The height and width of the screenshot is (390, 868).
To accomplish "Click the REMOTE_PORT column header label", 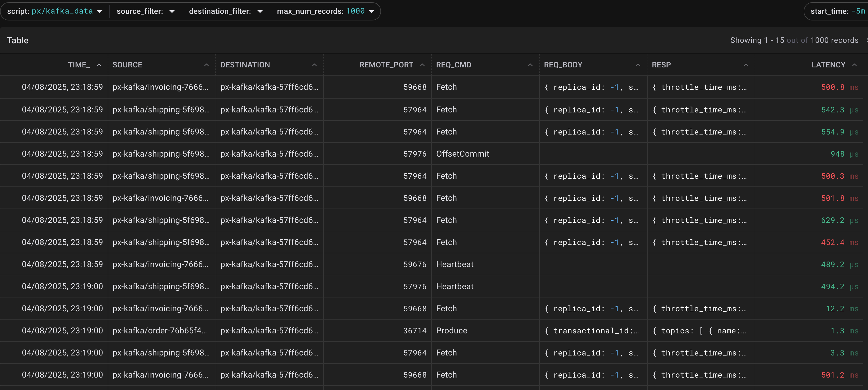I will [386, 65].
